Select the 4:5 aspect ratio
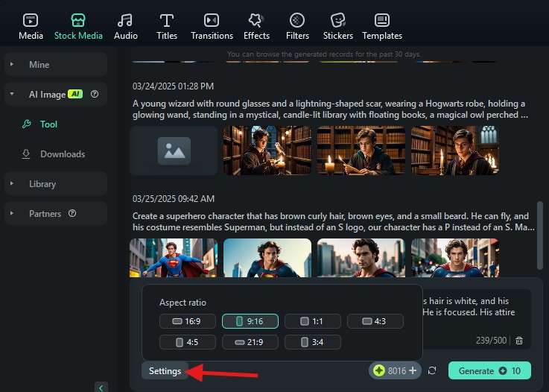This screenshot has width=549, height=392. 187,342
